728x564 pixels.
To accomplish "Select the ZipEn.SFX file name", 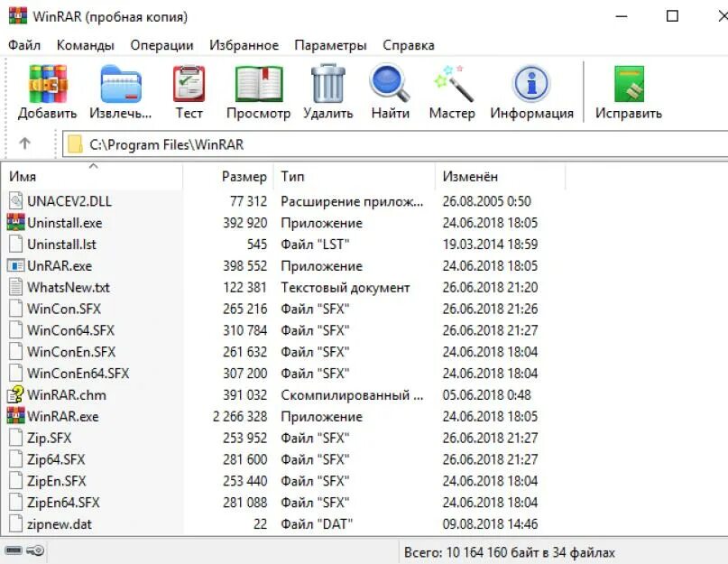I will [56, 481].
